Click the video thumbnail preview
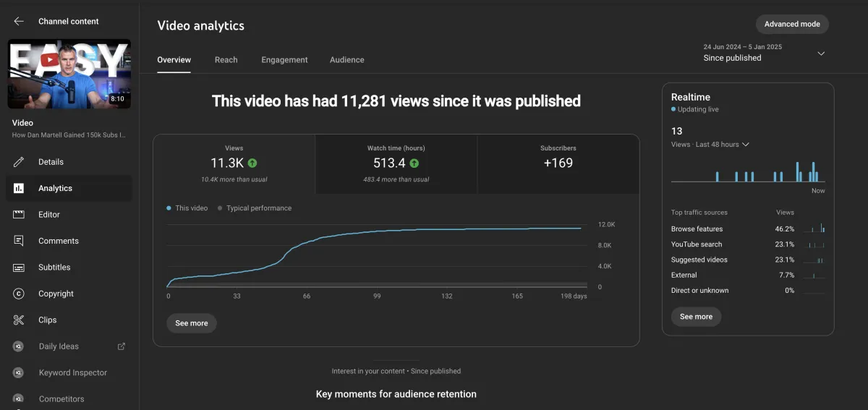This screenshot has width=868, height=410. [x=69, y=74]
